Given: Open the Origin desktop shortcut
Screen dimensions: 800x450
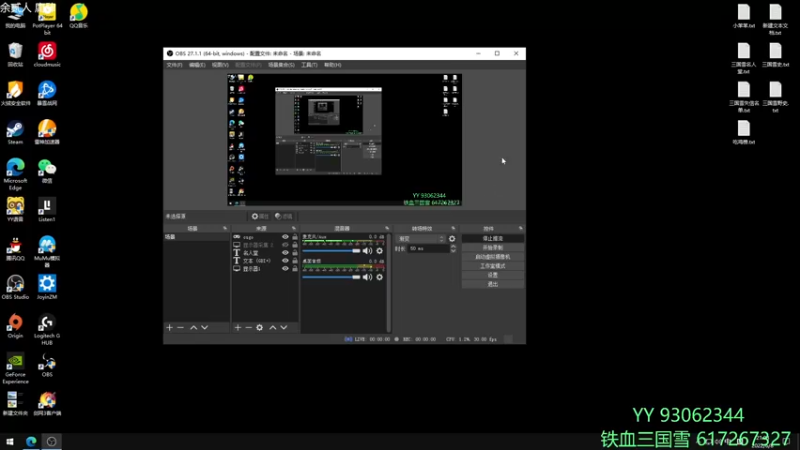Looking at the screenshot, I should pos(15,327).
